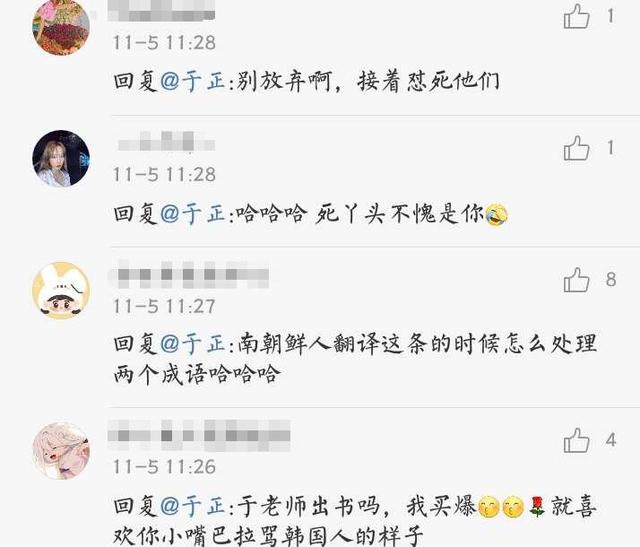Open the flower-photo avatar of the first commenter
The image size is (640, 547).
pos(61,27)
